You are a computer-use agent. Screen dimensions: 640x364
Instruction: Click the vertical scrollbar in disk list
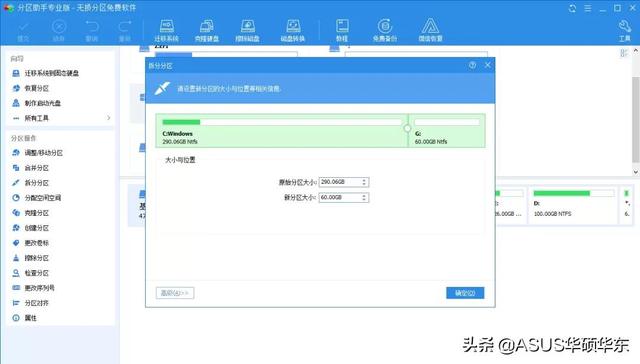pos(636,120)
